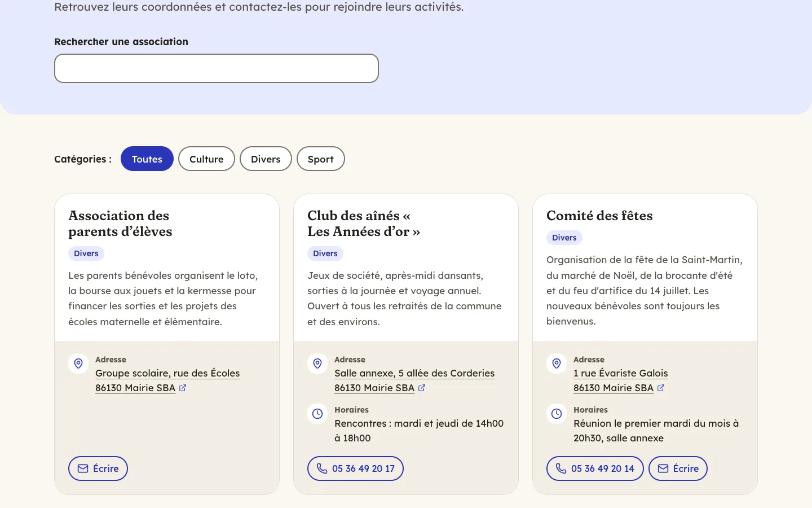Click external link icon after Évariste Galois address

click(x=661, y=388)
